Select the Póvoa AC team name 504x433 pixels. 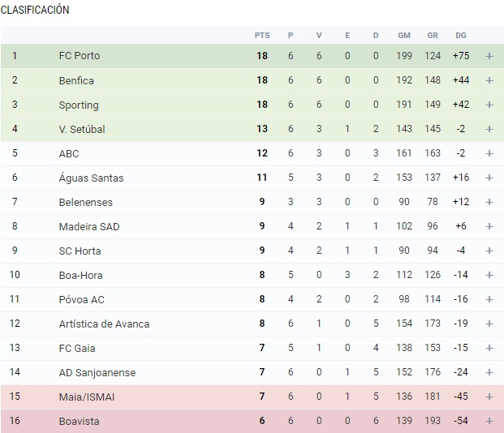(81, 299)
